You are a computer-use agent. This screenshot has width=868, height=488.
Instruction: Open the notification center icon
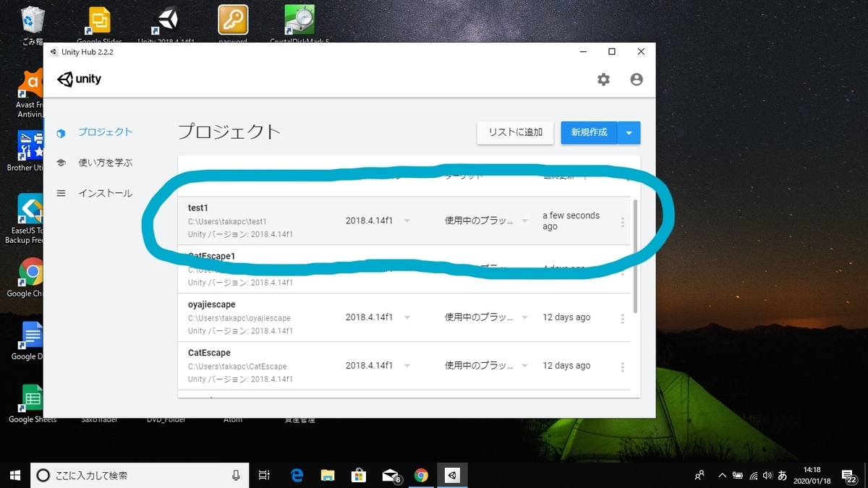(x=851, y=476)
